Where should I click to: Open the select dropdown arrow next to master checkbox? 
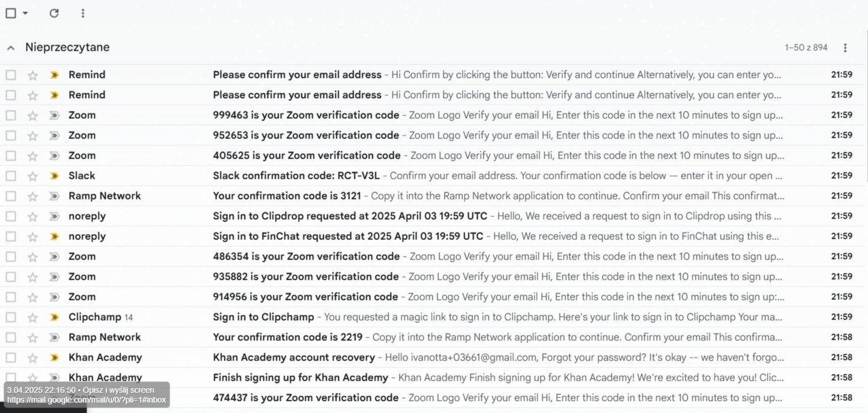pos(25,13)
